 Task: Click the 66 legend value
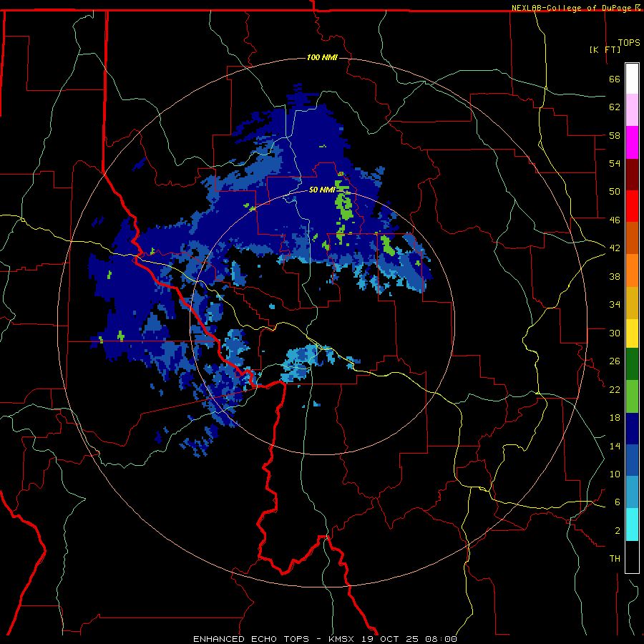click(615, 79)
